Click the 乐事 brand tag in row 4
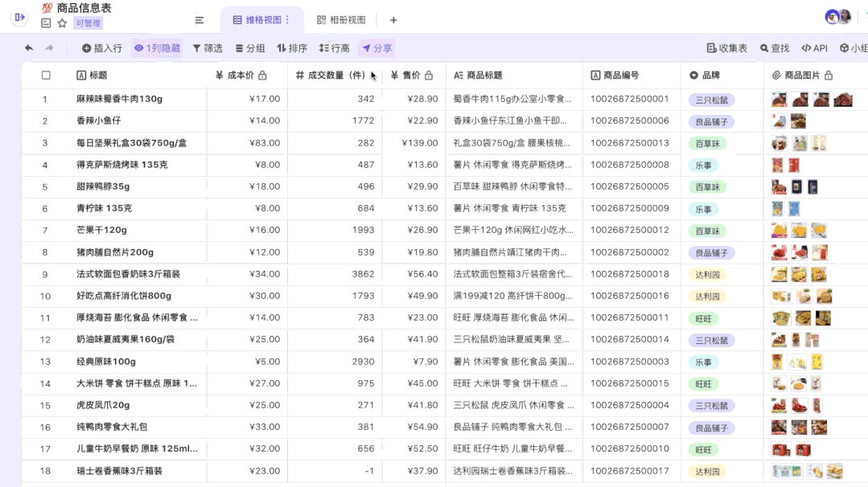This screenshot has width=868, height=487. point(703,166)
